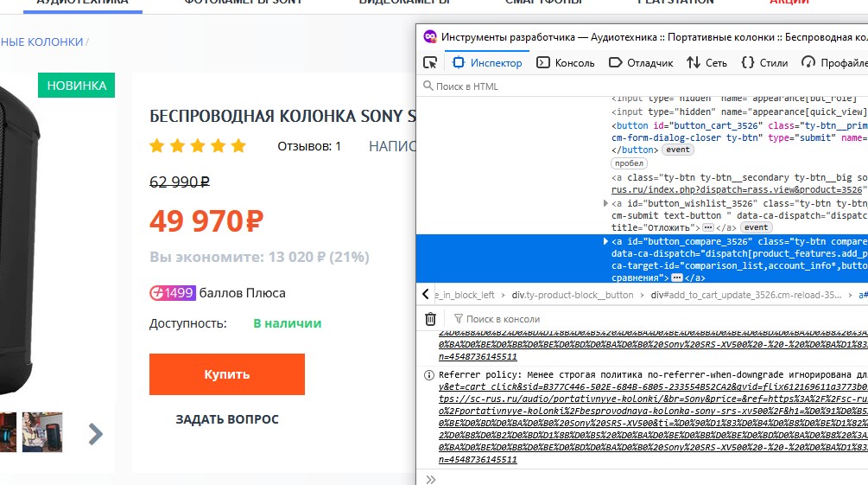Open the Консоль tab
Screen dimensions: 868x485
pyautogui.click(x=566, y=62)
